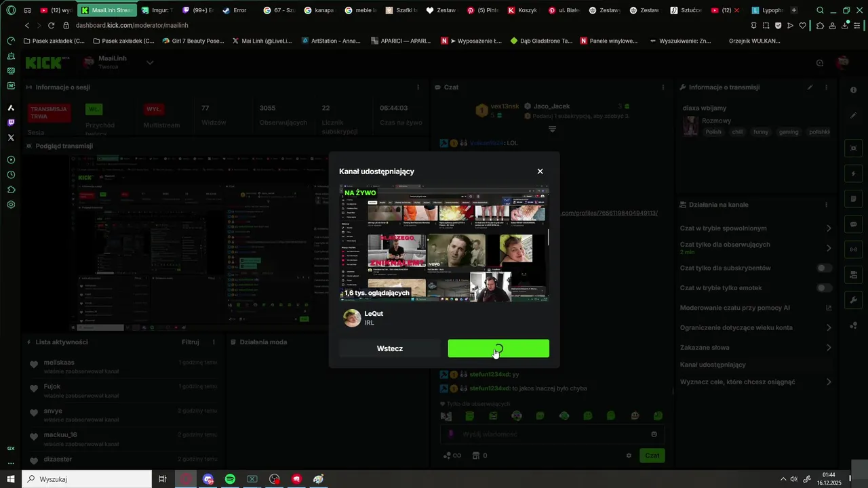Click the browser address bar

(x=407, y=25)
